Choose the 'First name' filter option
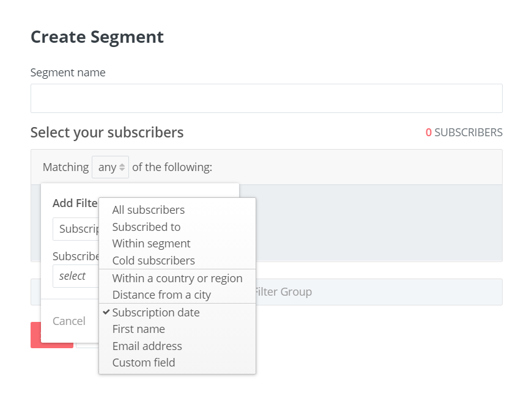Image resolution: width=532 pixels, height=394 pixels. point(139,329)
